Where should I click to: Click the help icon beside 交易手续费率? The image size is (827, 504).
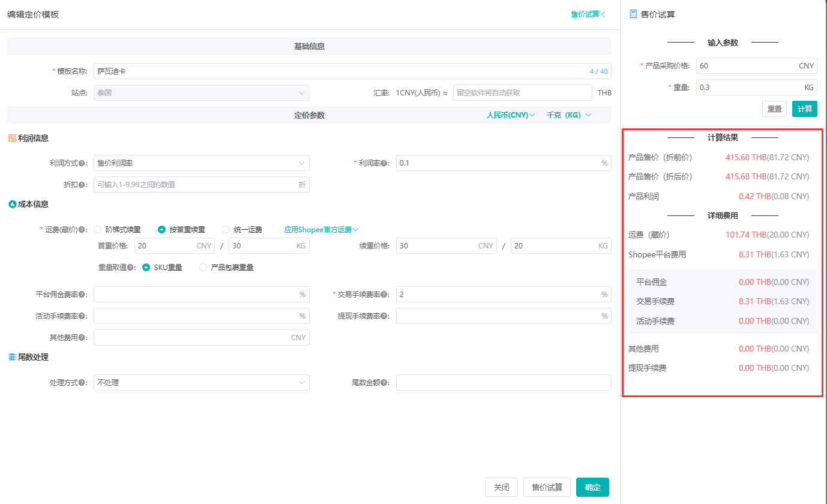coord(384,295)
